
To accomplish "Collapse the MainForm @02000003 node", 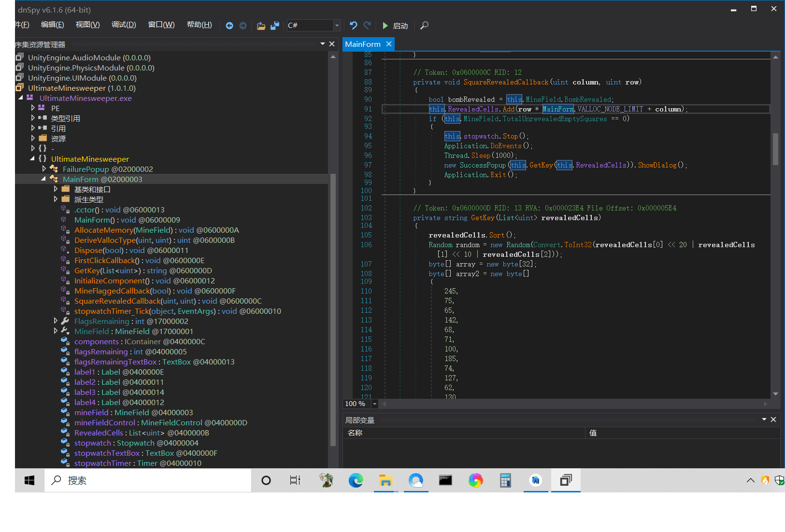I will pos(43,179).
